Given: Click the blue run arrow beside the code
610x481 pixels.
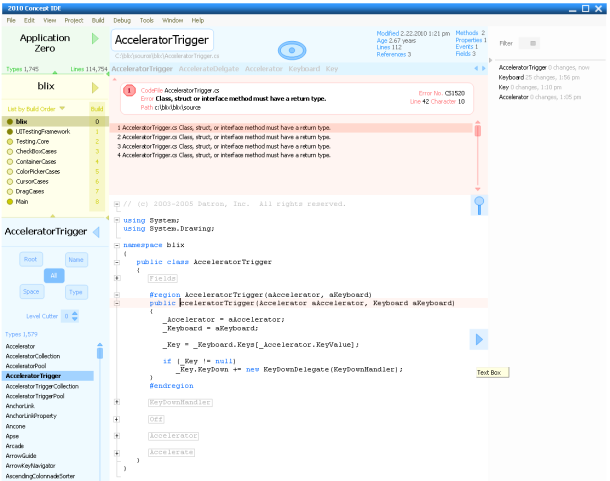Looking at the screenshot, I should tap(479, 339).
